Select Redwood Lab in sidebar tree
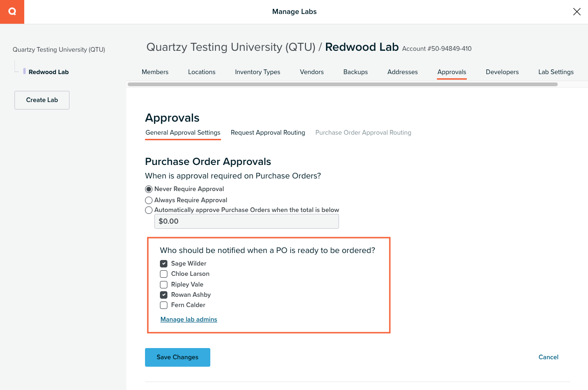This screenshot has width=588, height=390. (x=48, y=72)
